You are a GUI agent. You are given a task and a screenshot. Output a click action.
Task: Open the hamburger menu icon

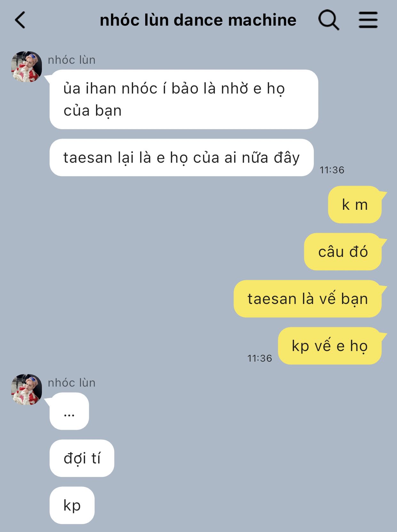(368, 20)
